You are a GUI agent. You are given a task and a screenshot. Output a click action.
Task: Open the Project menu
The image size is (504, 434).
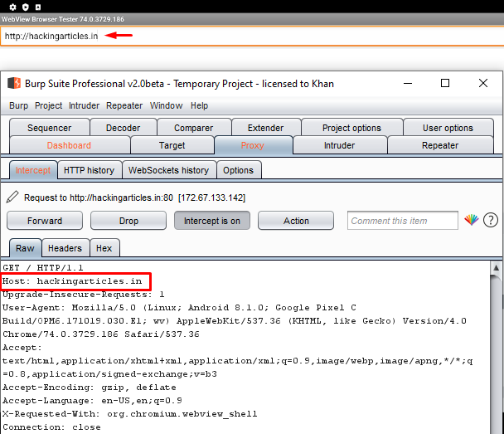click(x=49, y=105)
